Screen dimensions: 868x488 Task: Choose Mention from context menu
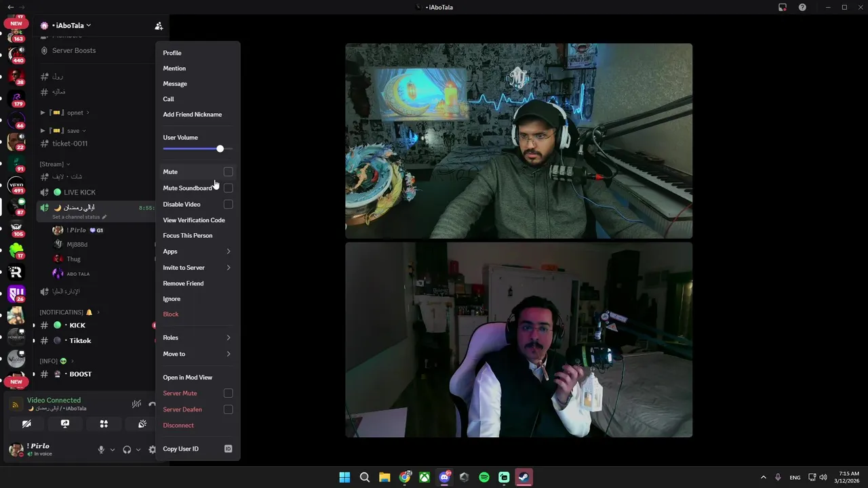tap(197, 68)
